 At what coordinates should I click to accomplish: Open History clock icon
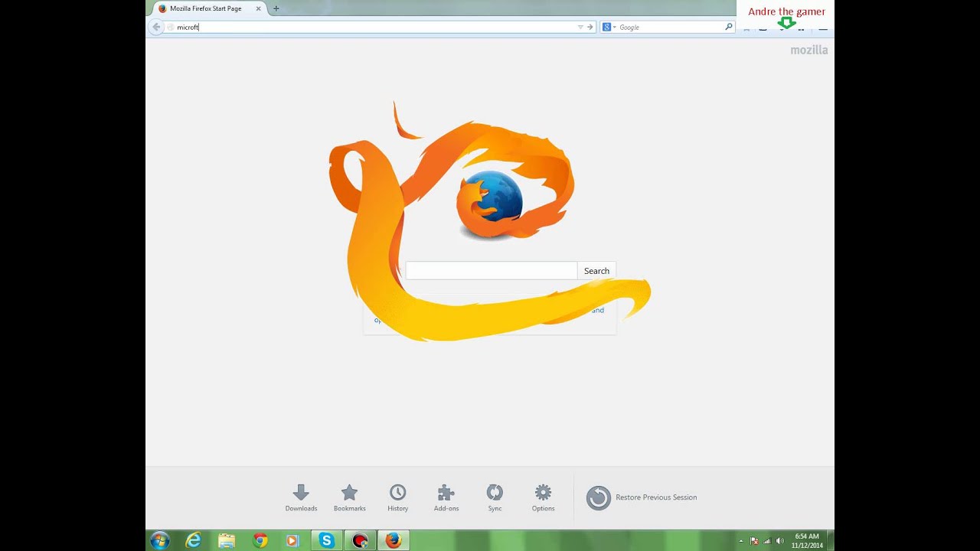[x=397, y=497]
